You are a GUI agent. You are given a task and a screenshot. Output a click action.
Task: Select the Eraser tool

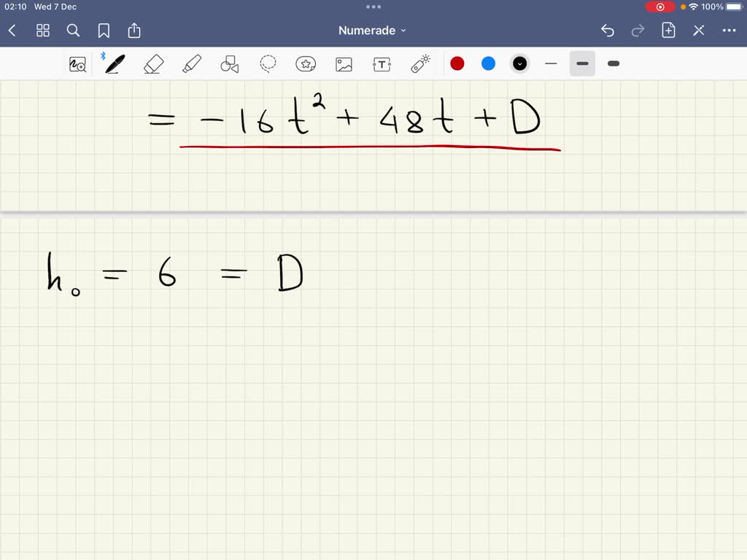[x=153, y=64]
